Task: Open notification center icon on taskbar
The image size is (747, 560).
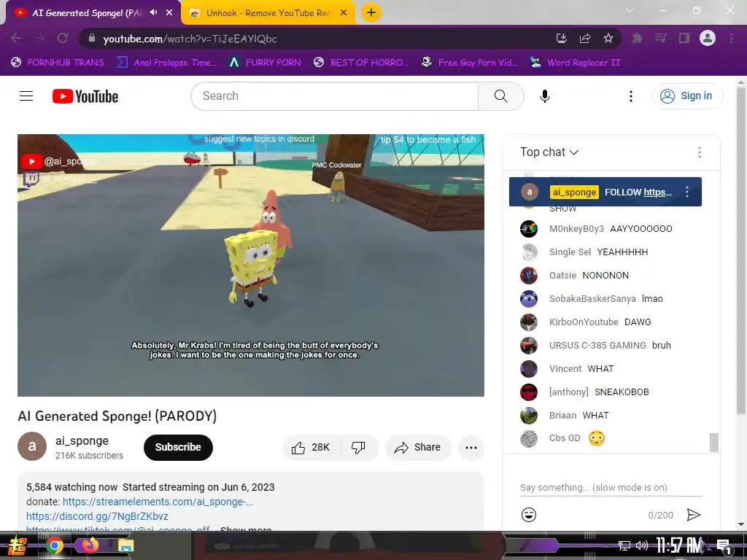Action: (724, 546)
